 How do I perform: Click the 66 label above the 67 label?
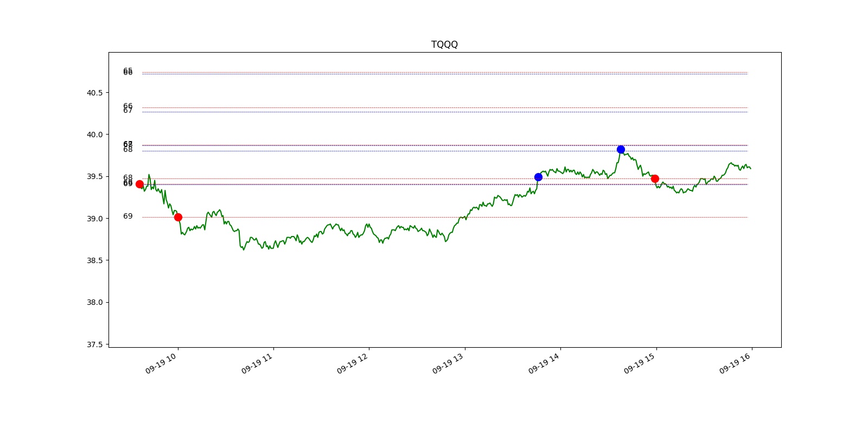(128, 106)
